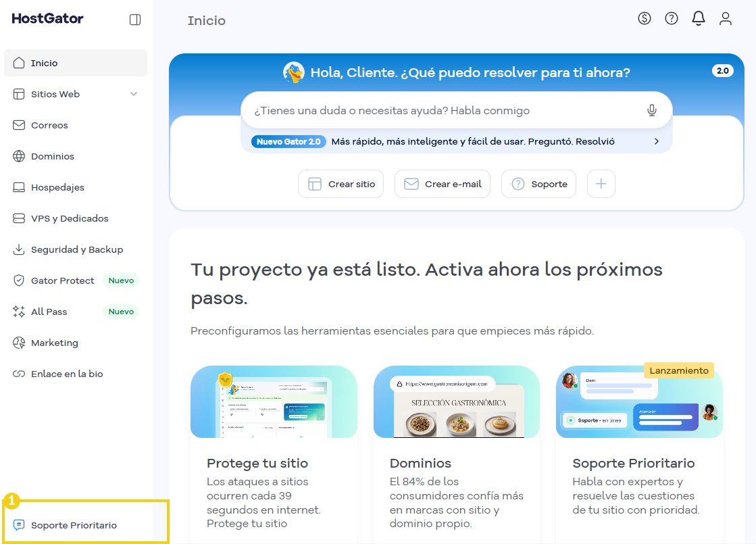Viewport: 756px width, 544px height.
Task: Click the Nuevo badge next to Gator Protect
Action: pyautogui.click(x=121, y=280)
